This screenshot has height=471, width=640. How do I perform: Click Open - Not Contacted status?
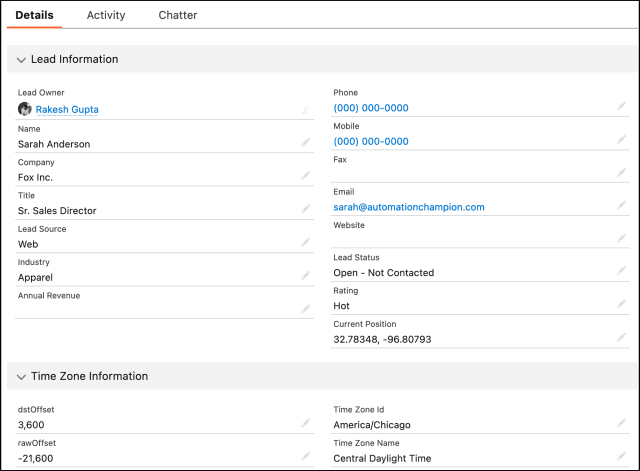384,273
